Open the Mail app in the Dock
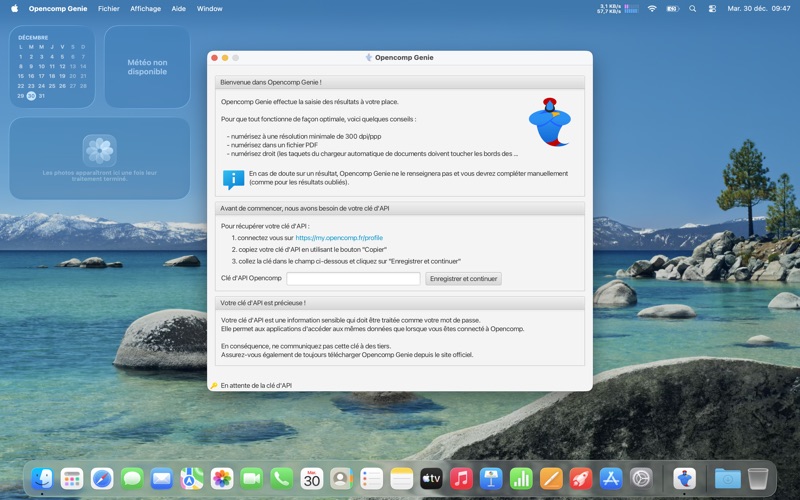Image resolution: width=800 pixels, height=500 pixels. [x=162, y=479]
